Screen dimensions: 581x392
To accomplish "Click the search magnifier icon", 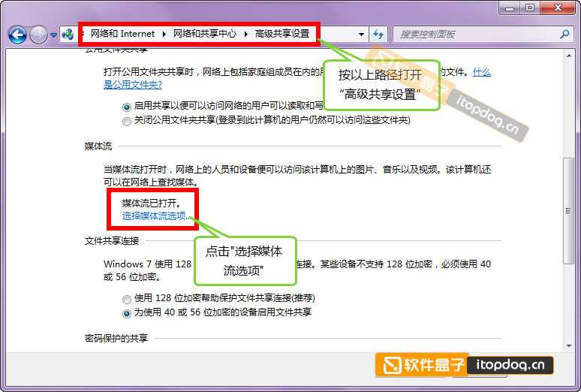I will pos(564,35).
